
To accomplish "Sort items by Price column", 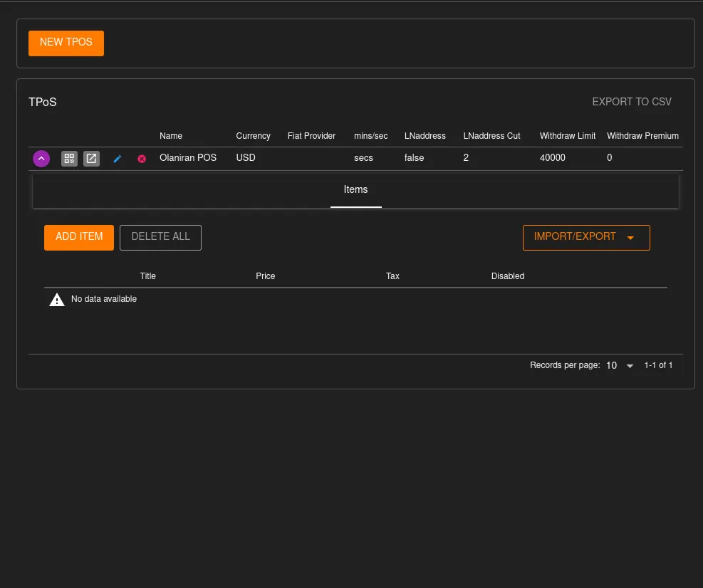I will [x=265, y=276].
